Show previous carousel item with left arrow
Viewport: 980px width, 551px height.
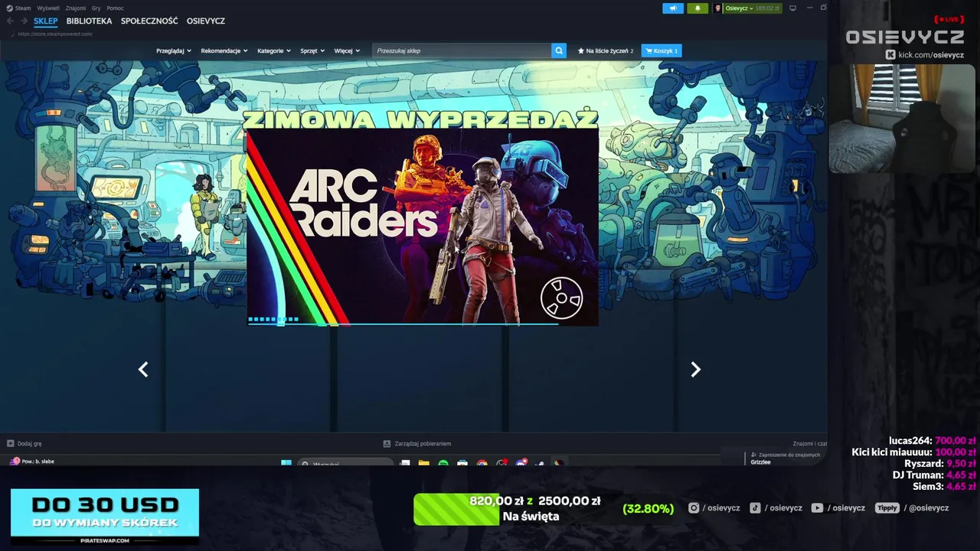tap(143, 370)
